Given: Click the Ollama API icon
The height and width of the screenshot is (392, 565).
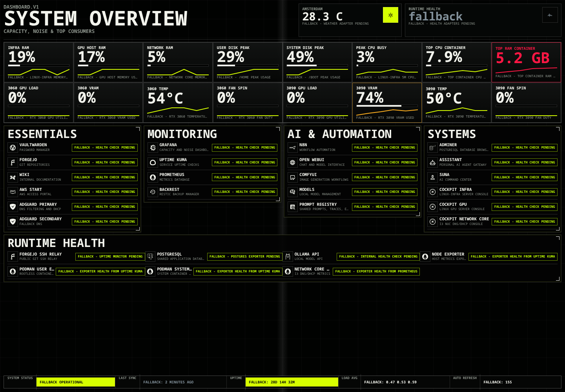Looking at the screenshot, I should 288,256.
